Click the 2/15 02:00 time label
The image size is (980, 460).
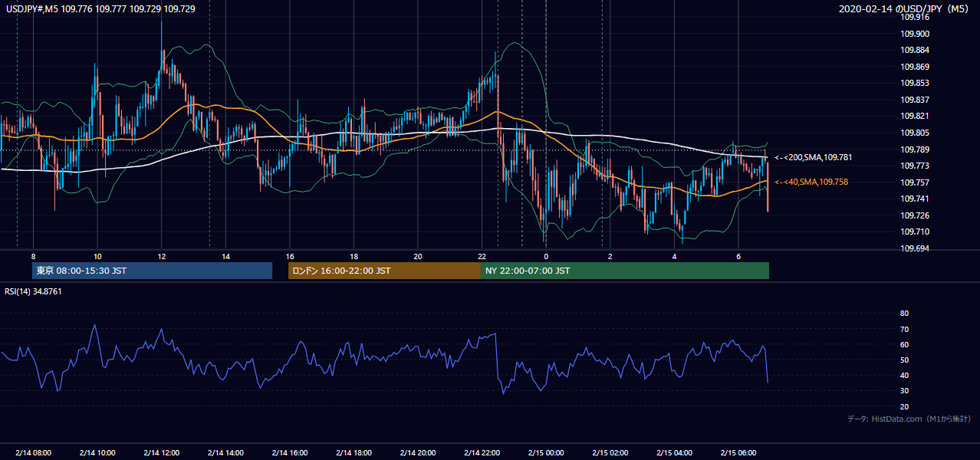point(610,453)
